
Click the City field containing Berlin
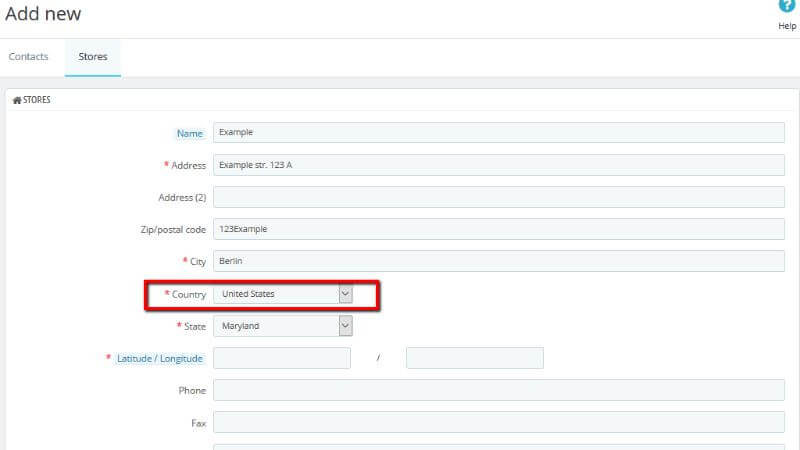coord(498,261)
